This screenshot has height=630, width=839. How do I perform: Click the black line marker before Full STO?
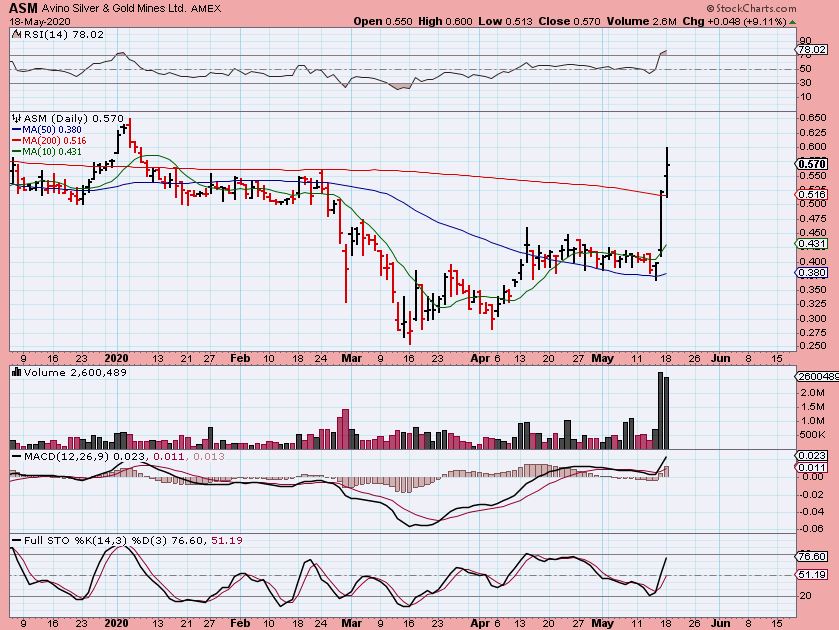tap(17, 541)
